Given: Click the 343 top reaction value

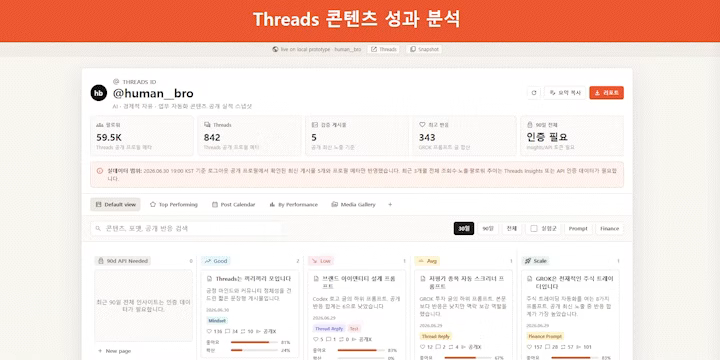Looking at the screenshot, I should tap(427, 137).
